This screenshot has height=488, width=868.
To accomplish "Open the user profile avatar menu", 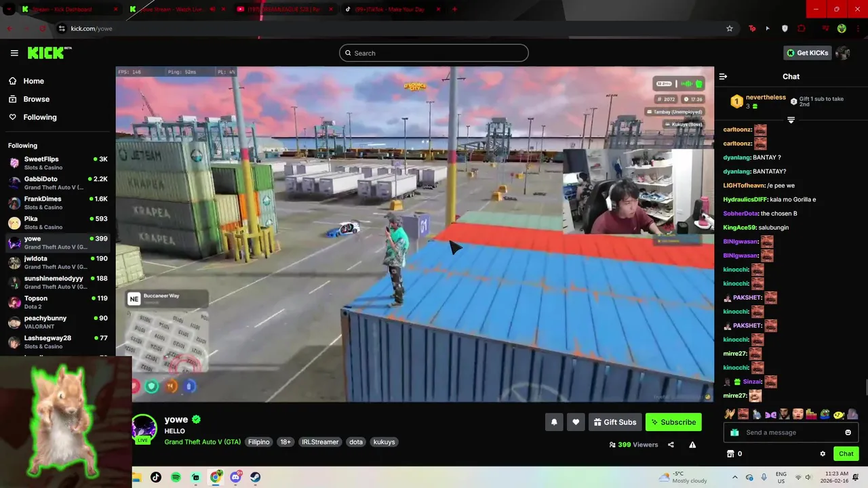I will [843, 53].
